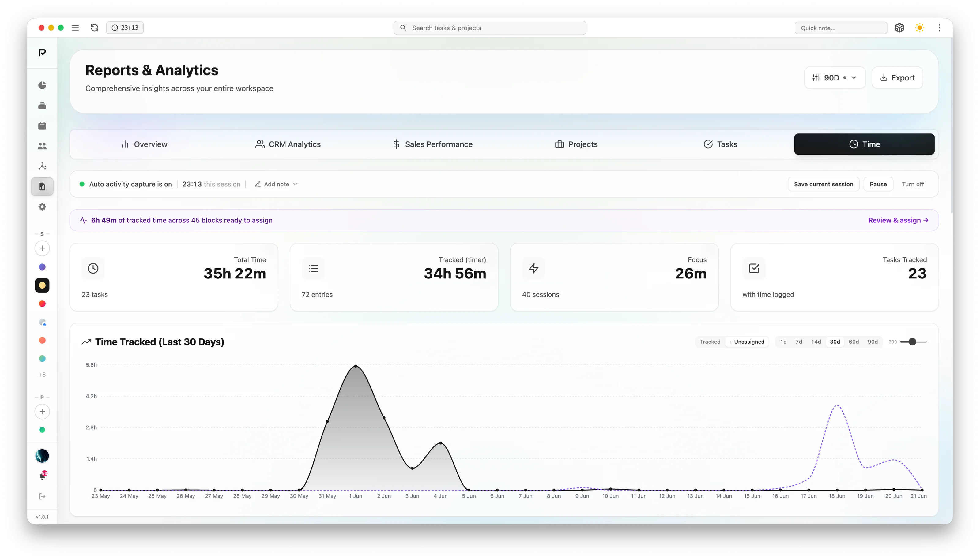The width and height of the screenshot is (980, 560).
Task: Switch to the Projects tab
Action: [576, 144]
